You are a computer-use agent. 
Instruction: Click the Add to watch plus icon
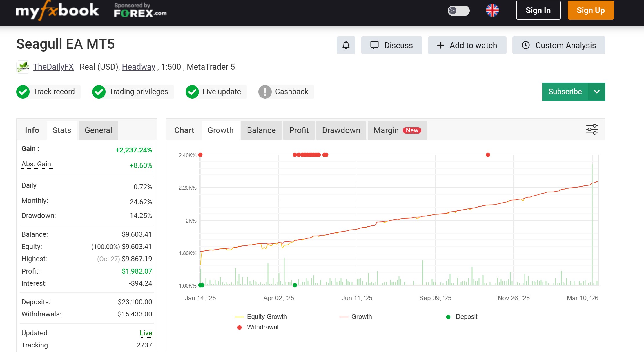440,45
